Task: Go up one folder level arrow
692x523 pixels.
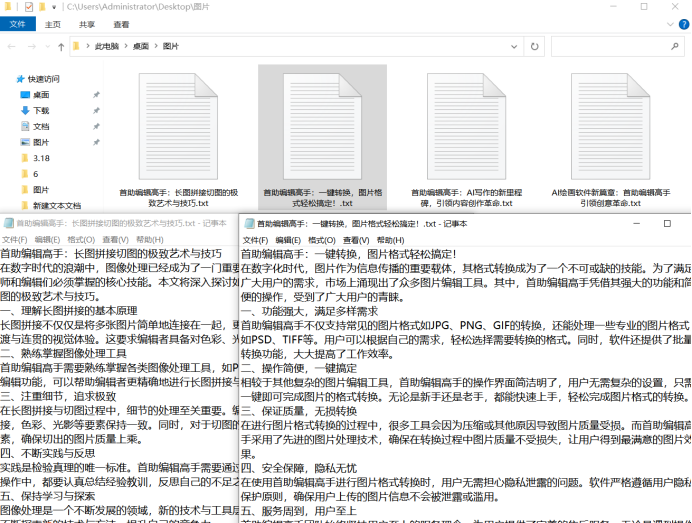Action: (x=61, y=47)
